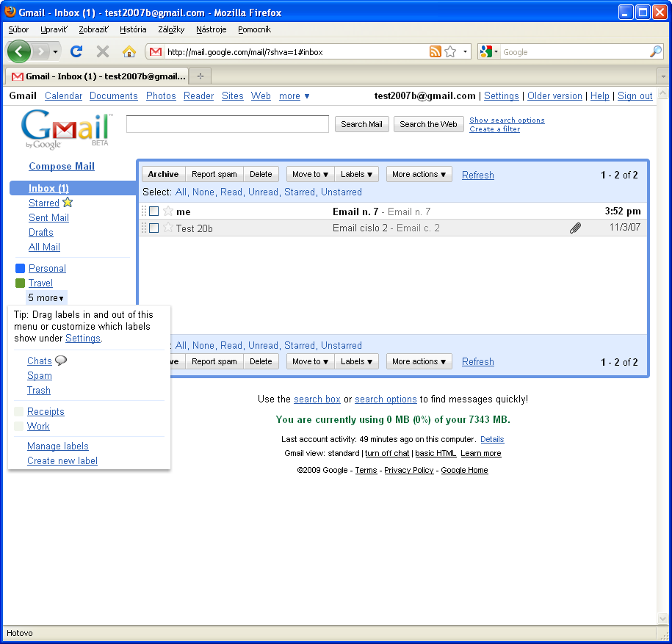Image resolution: width=672 pixels, height=644 pixels.
Task: Open the bottom 'Labels' dropdown
Action: point(357,361)
